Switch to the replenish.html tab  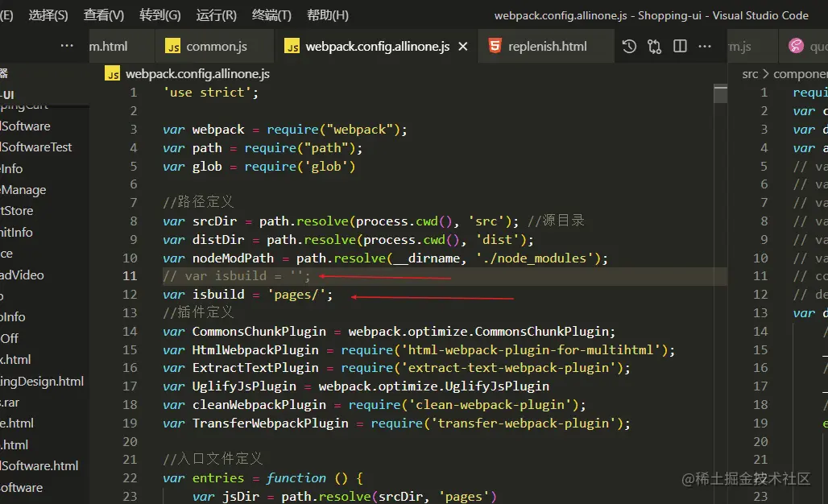547,47
